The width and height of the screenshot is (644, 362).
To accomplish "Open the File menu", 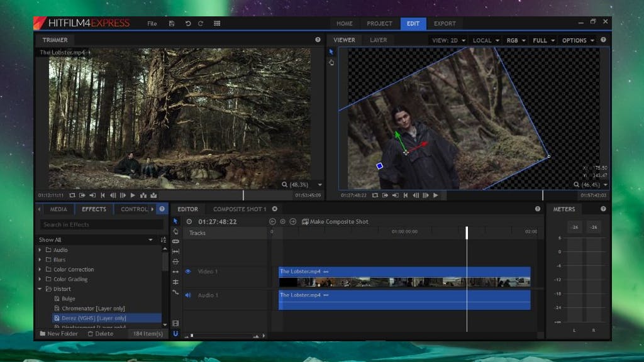I will (152, 23).
